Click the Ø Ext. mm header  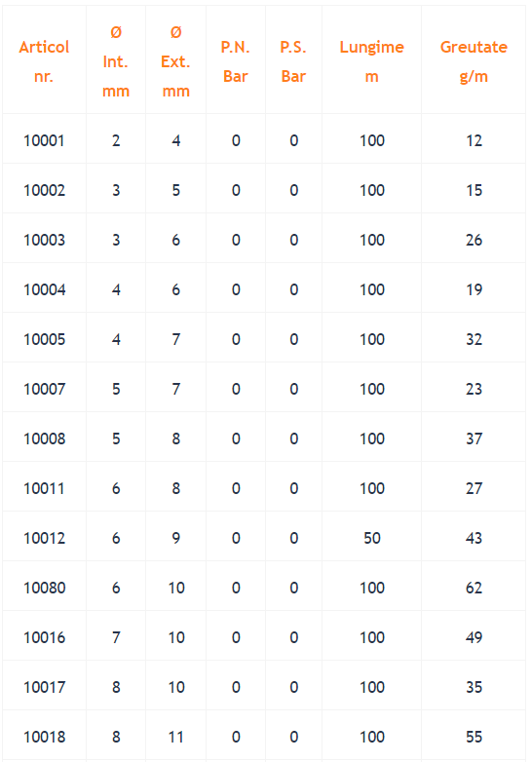[x=176, y=61]
